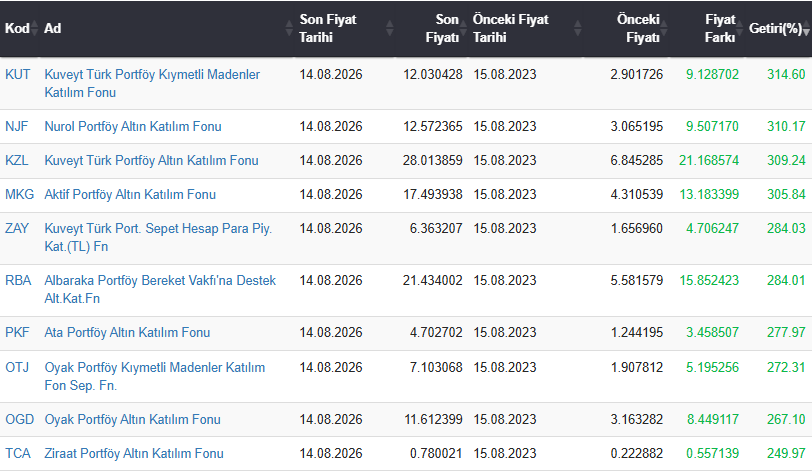The image size is (812, 471).
Task: Open the NJF fund code link
Action: tap(17, 126)
